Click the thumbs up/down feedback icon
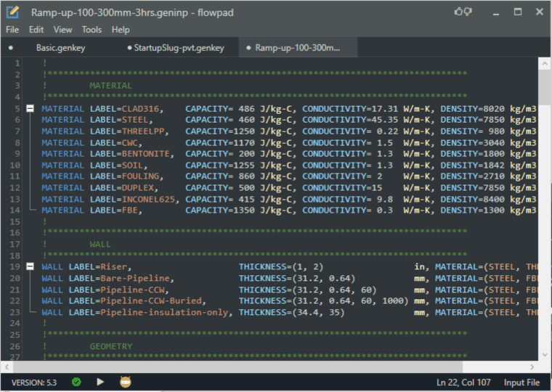Image resolution: width=552 pixels, height=392 pixels. click(463, 12)
